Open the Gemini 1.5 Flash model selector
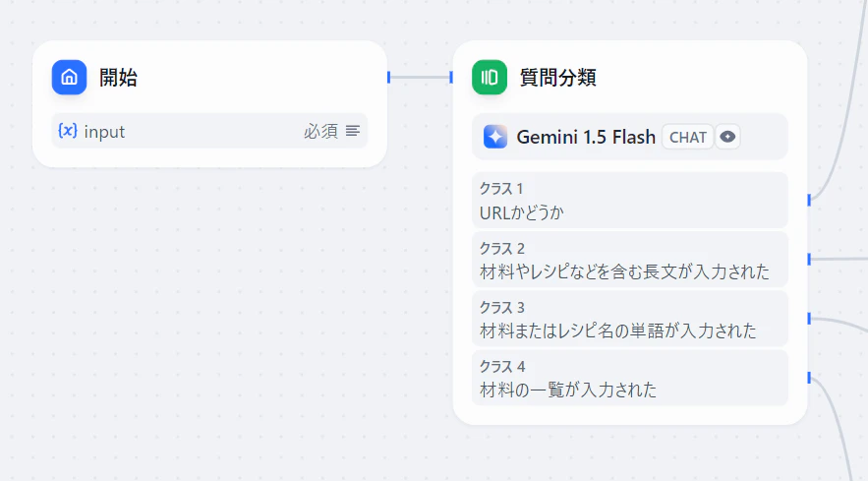This screenshot has height=481, width=868. [629, 137]
